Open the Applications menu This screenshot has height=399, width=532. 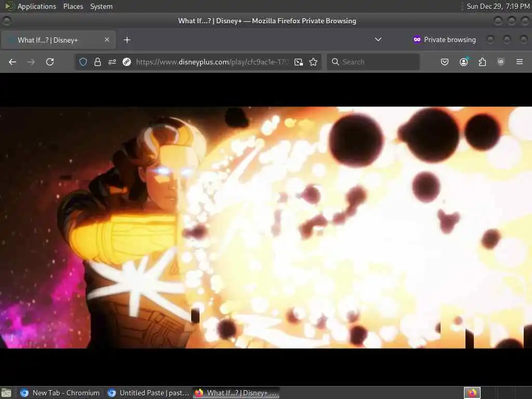pos(37,6)
